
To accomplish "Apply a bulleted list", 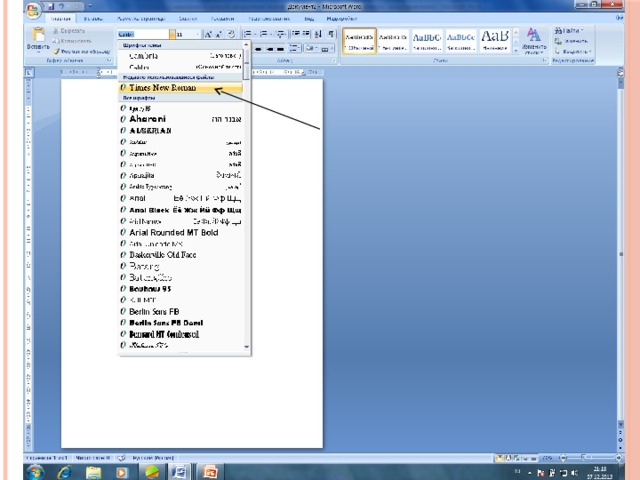I will click(x=249, y=34).
